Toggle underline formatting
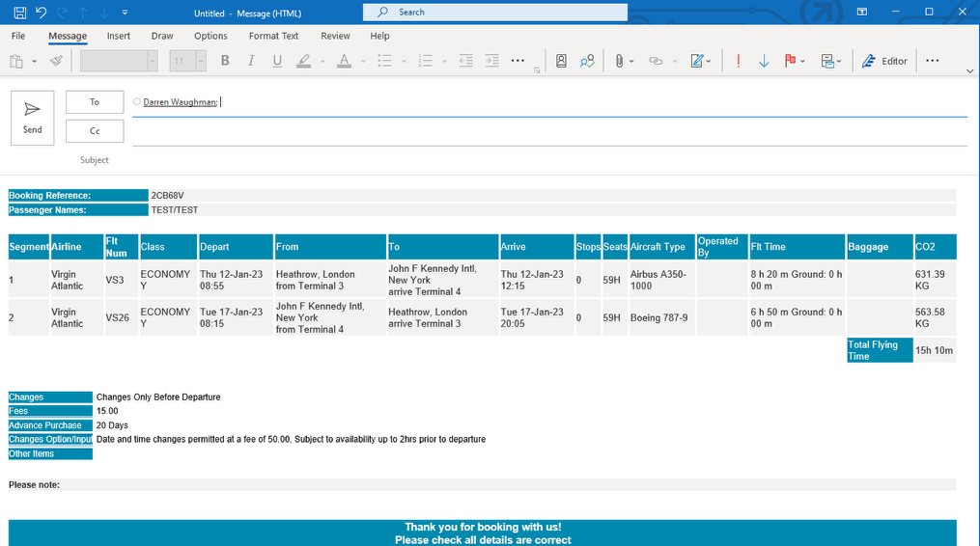 (277, 61)
